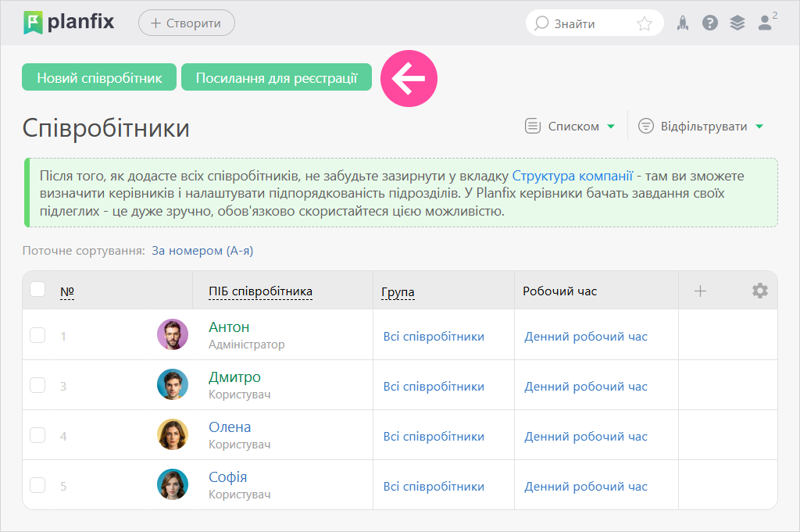Open the help question mark icon

[x=709, y=23]
